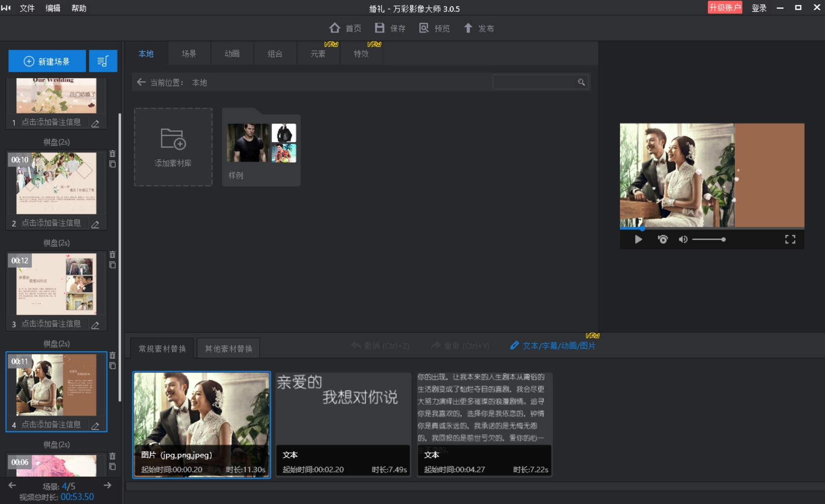Click 棋盘(2s) transition above scene 4
825x504 pixels.
(x=57, y=344)
